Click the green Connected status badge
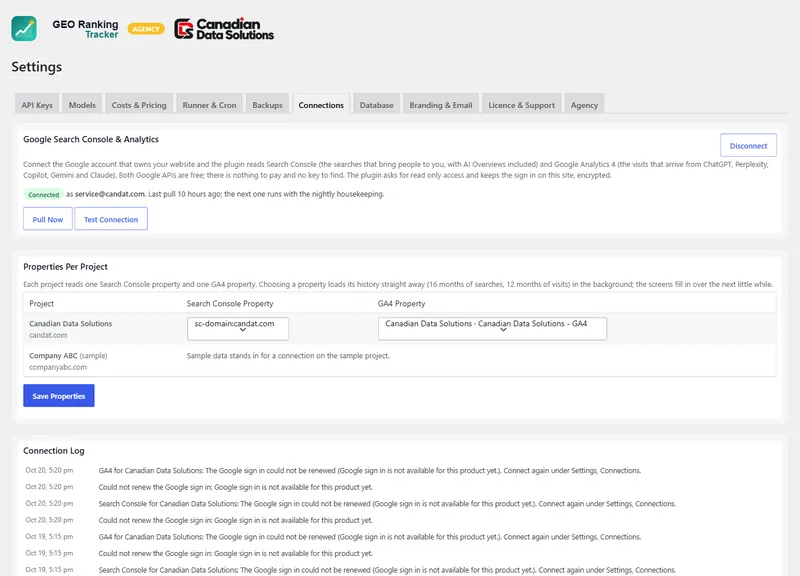Viewport: 800px width, 576px height. click(x=43, y=194)
